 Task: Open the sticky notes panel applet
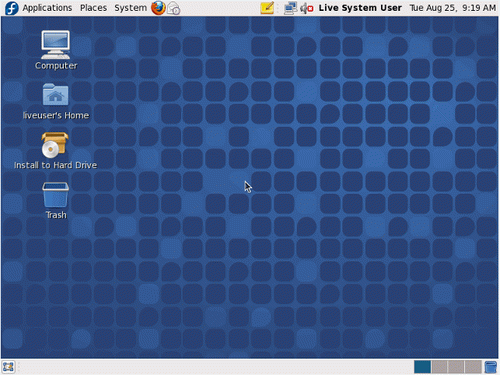(x=267, y=8)
